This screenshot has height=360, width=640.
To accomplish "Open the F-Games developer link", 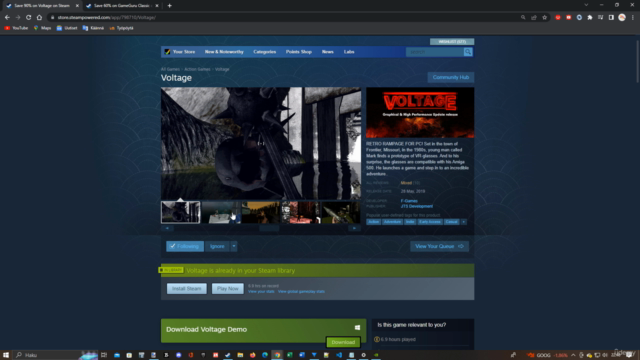I will click(409, 201).
